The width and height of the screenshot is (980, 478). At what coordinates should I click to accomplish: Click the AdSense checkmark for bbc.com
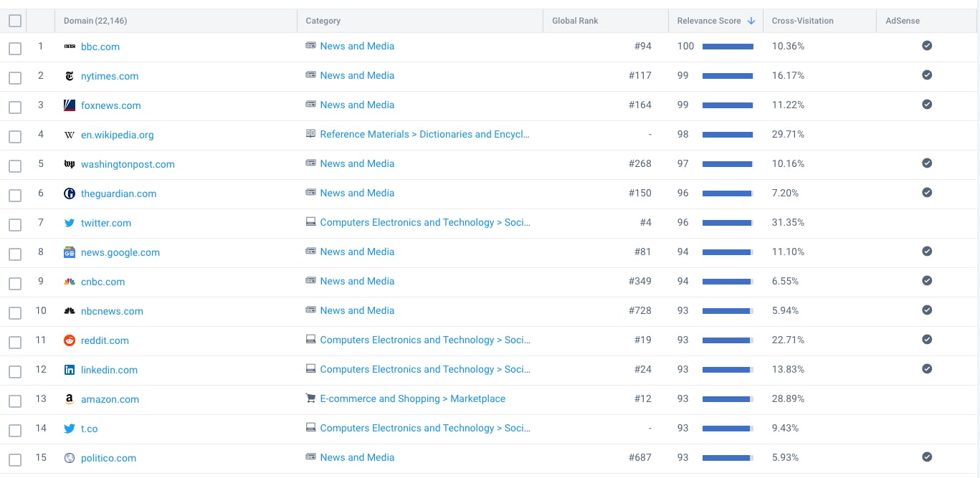(927, 46)
